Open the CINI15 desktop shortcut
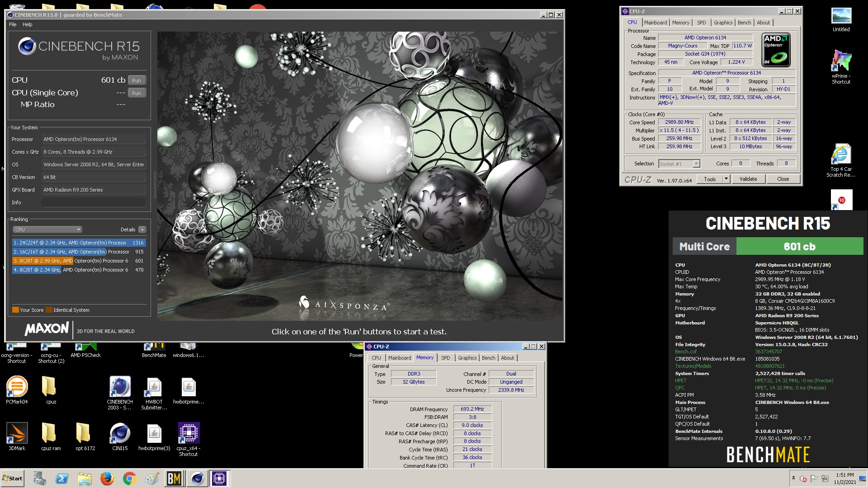The width and height of the screenshot is (868, 488). (x=120, y=436)
